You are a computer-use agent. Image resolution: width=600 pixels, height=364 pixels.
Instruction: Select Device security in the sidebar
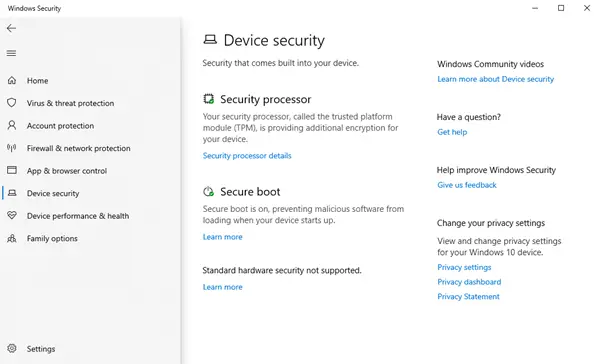(53, 193)
